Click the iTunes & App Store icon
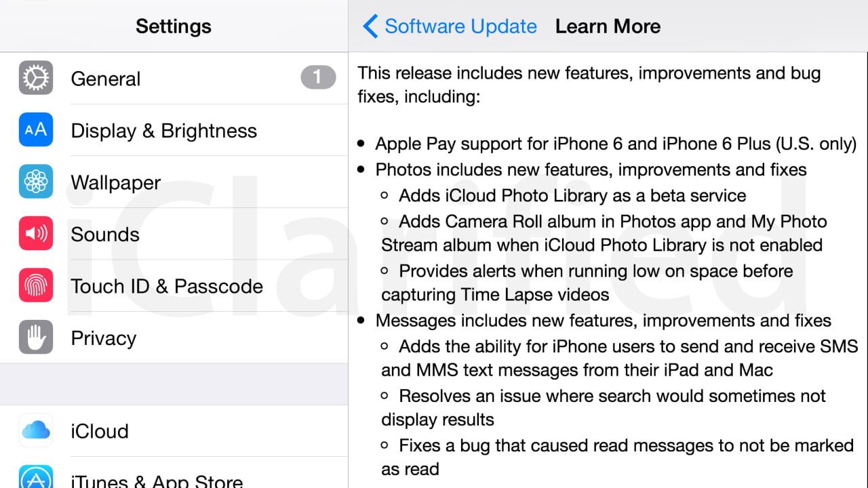The height and width of the screenshot is (488, 868). pos(35,480)
